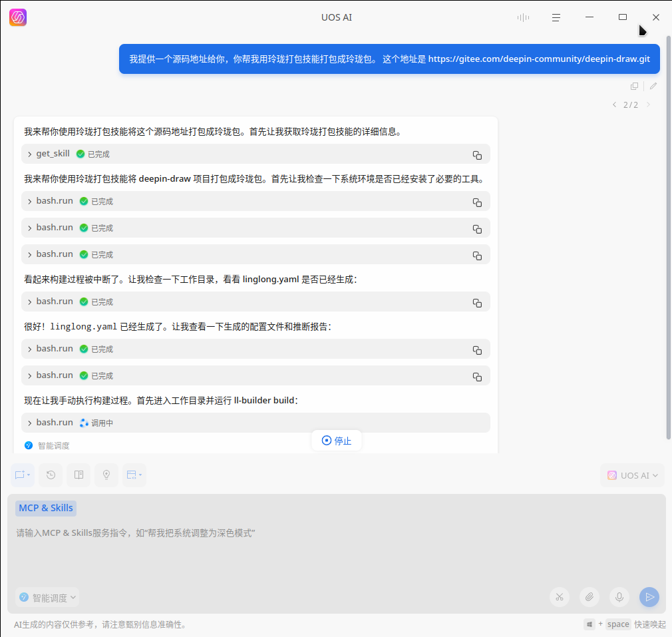The image size is (672, 637).
Task: Click the 调用中 loading status text
Action: [x=102, y=423]
